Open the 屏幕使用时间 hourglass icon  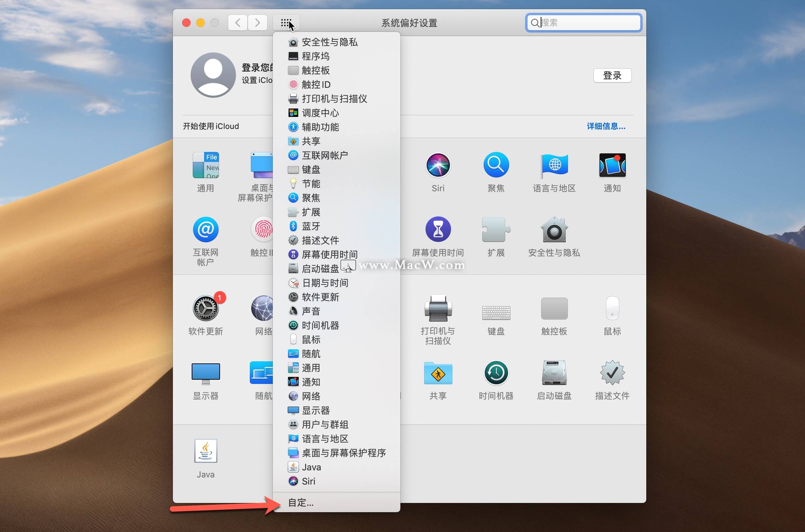click(438, 230)
